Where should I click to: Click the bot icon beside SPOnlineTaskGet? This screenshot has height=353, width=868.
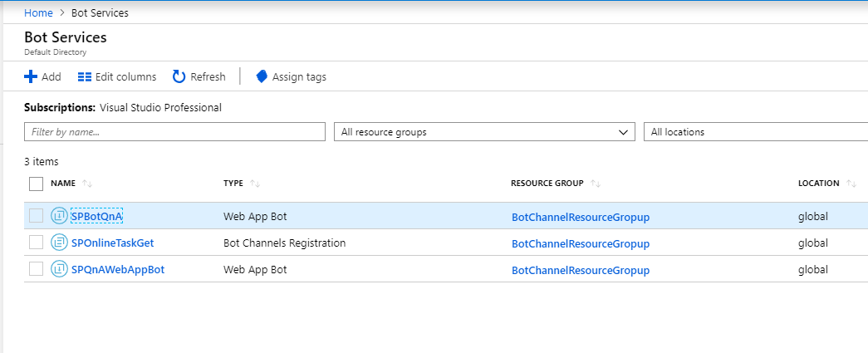[x=59, y=243]
